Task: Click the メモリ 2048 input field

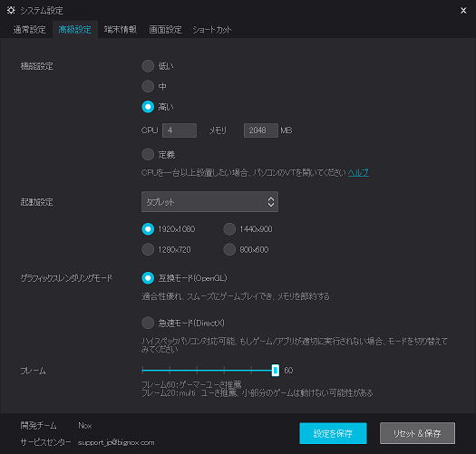Action: (261, 130)
